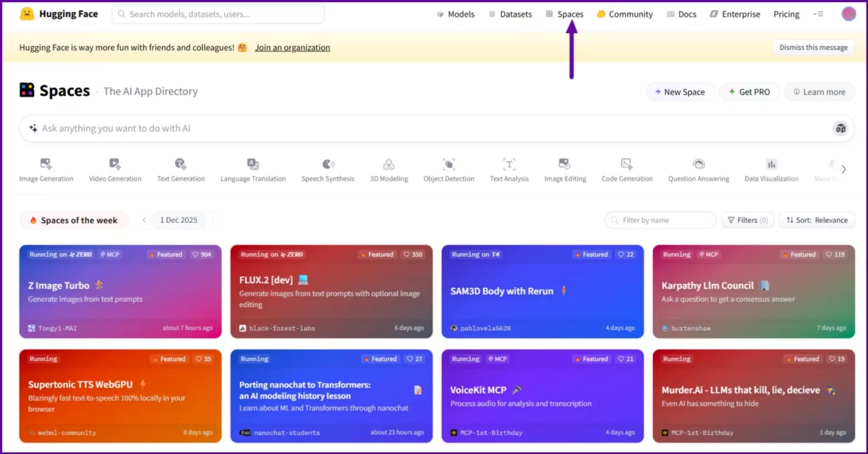Click the Image Generation category icon

(x=46, y=164)
